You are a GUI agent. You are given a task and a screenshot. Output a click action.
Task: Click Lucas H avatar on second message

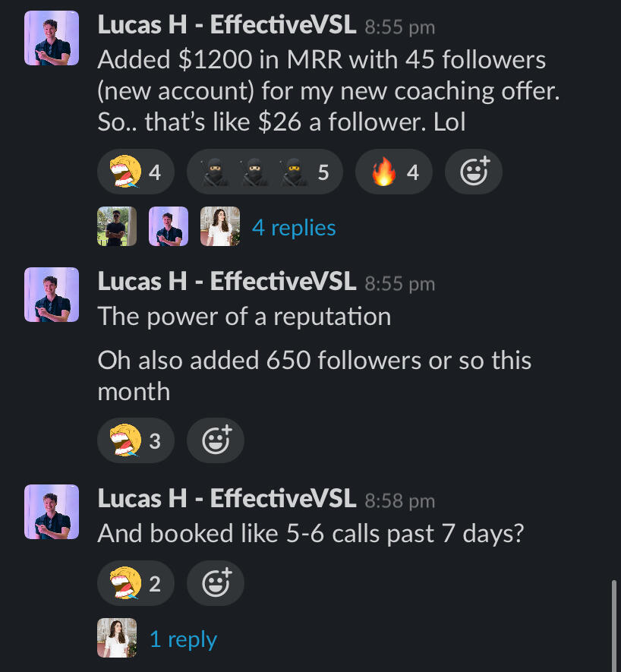coord(52,295)
